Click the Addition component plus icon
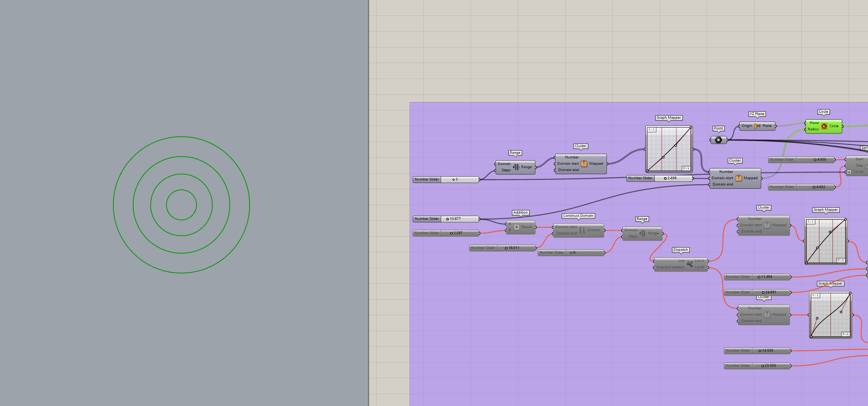 pos(517,227)
